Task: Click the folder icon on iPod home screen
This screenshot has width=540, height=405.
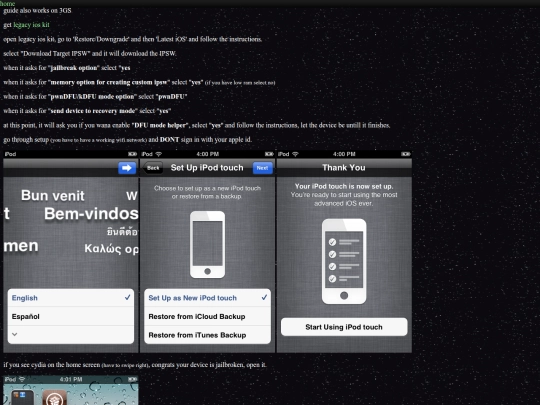Action: [22, 398]
